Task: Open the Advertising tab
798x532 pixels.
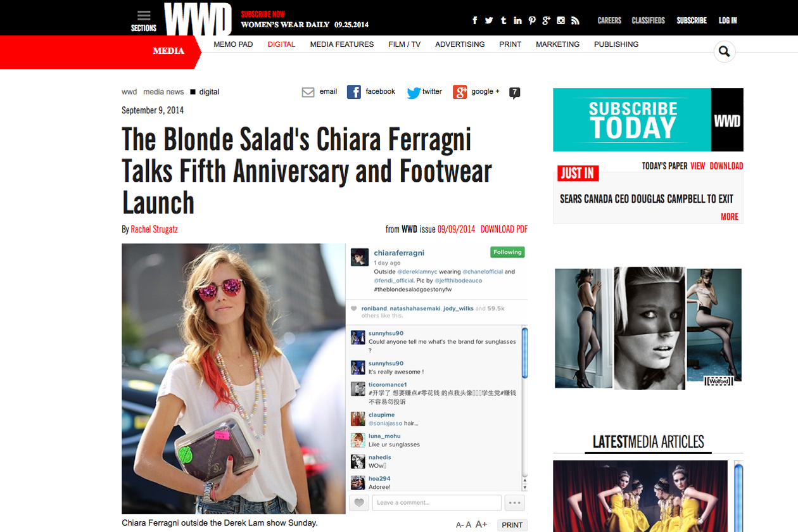Action: (460, 44)
